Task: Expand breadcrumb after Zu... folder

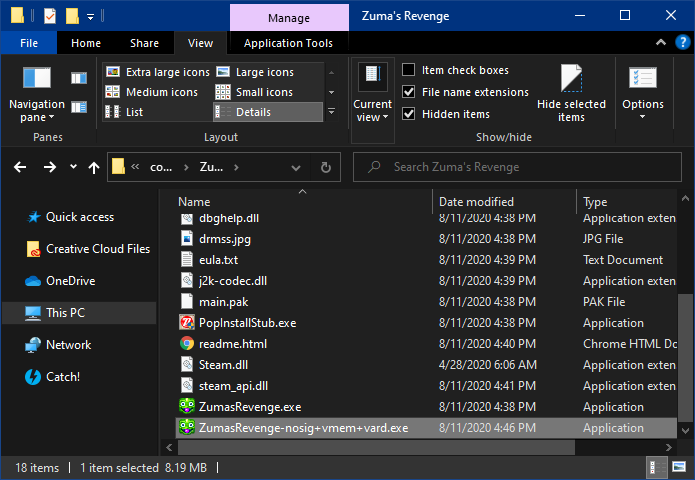Action: tap(237, 167)
